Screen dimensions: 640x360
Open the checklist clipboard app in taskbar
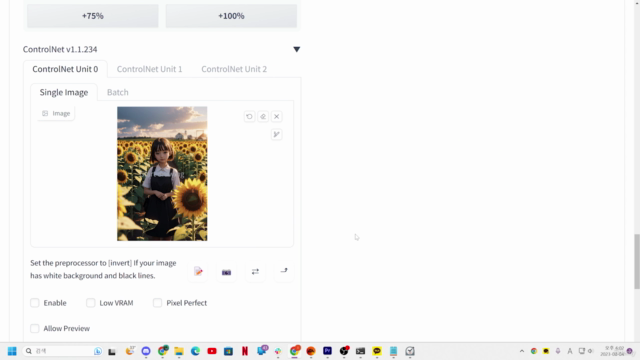410,351
